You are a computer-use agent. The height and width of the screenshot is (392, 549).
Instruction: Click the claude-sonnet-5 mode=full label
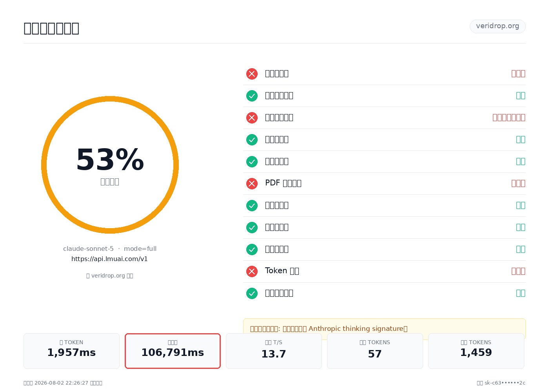click(110, 249)
